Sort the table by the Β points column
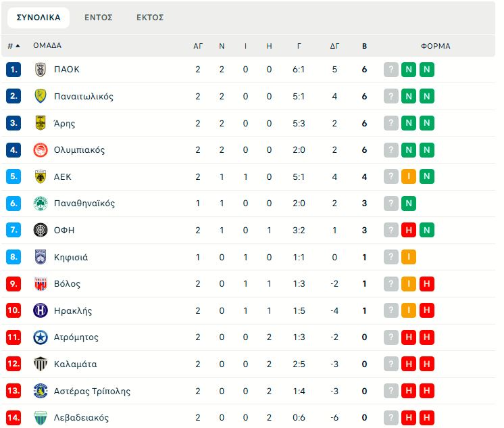The height and width of the screenshot is (428, 504). [x=364, y=46]
